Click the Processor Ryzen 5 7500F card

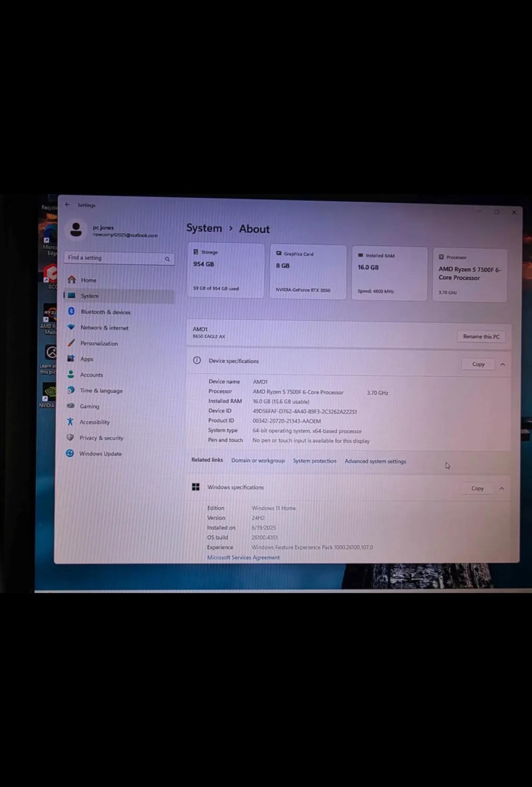pyautogui.click(x=470, y=275)
